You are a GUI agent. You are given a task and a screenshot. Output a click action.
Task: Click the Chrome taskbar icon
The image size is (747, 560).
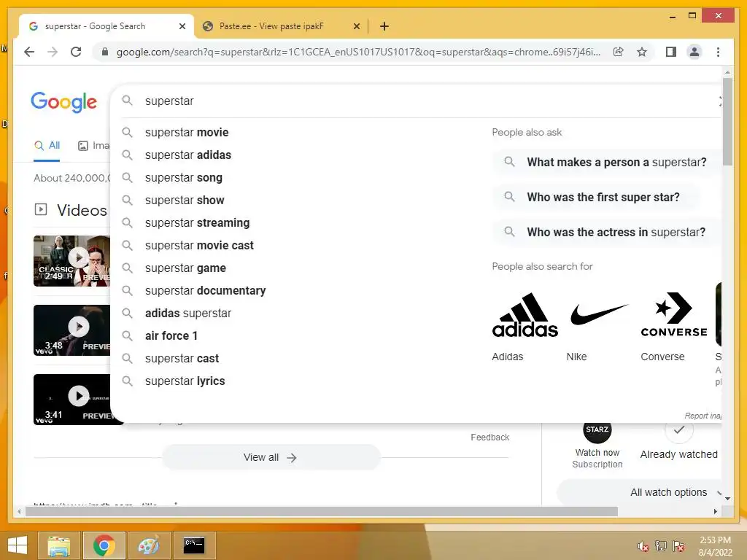(104, 545)
